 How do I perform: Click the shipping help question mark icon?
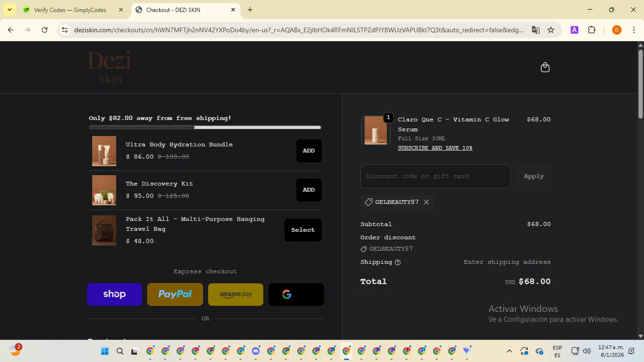click(x=398, y=262)
